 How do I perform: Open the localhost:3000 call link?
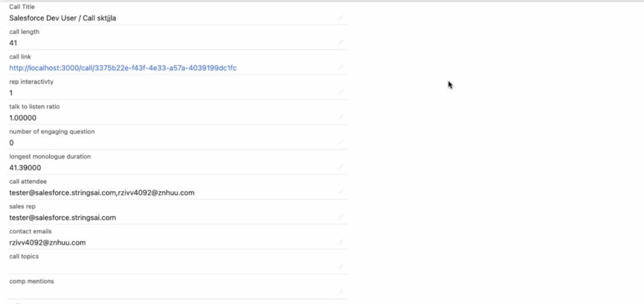(123, 68)
